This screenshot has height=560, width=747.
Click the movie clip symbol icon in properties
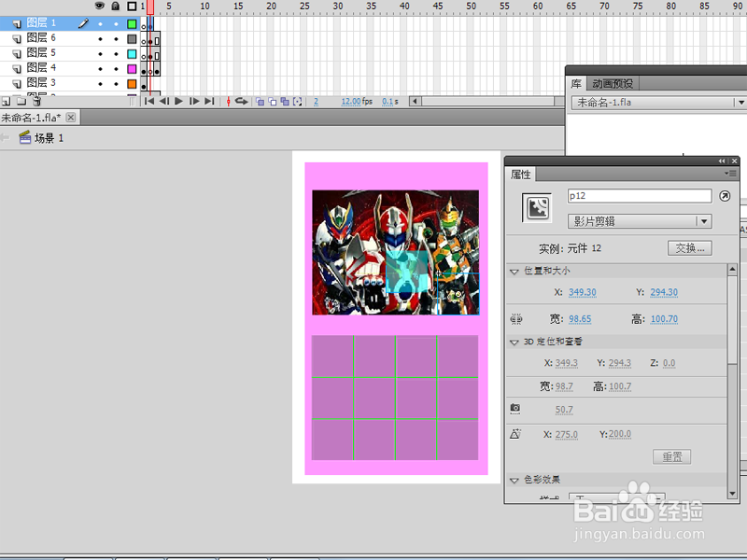pyautogui.click(x=538, y=207)
